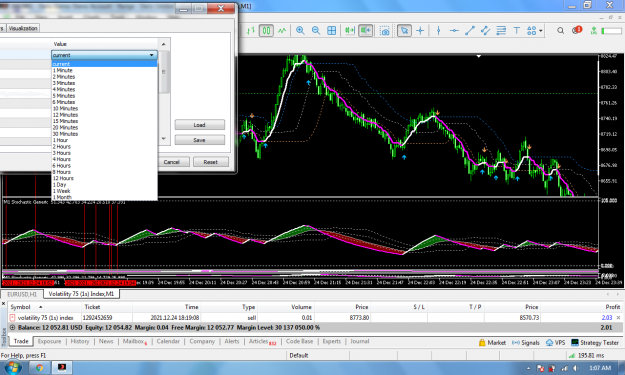
Task: Click the parameter list scroll-up arrow
Action: [163, 44]
